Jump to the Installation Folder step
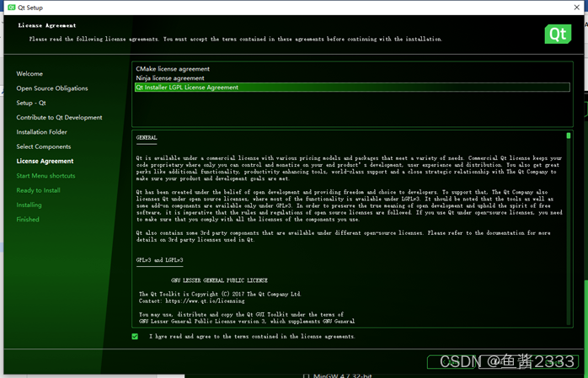Image resolution: width=588 pixels, height=378 pixels. point(41,132)
